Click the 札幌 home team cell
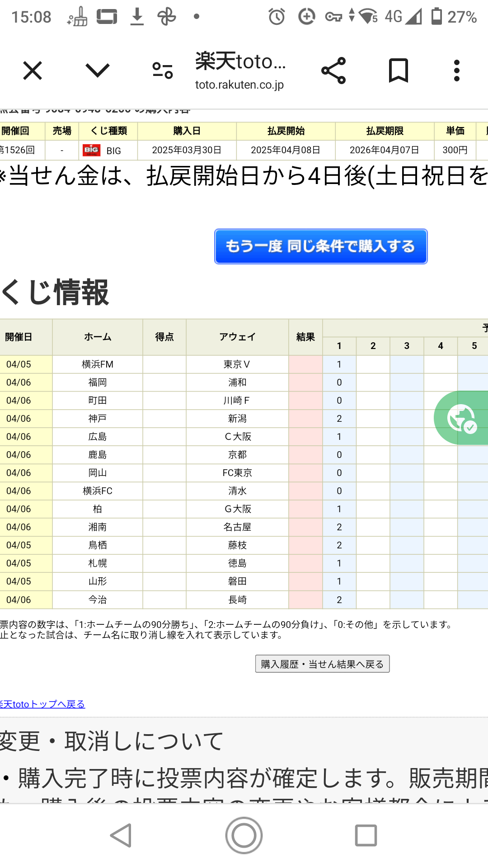The image size is (488, 868). [x=98, y=563]
